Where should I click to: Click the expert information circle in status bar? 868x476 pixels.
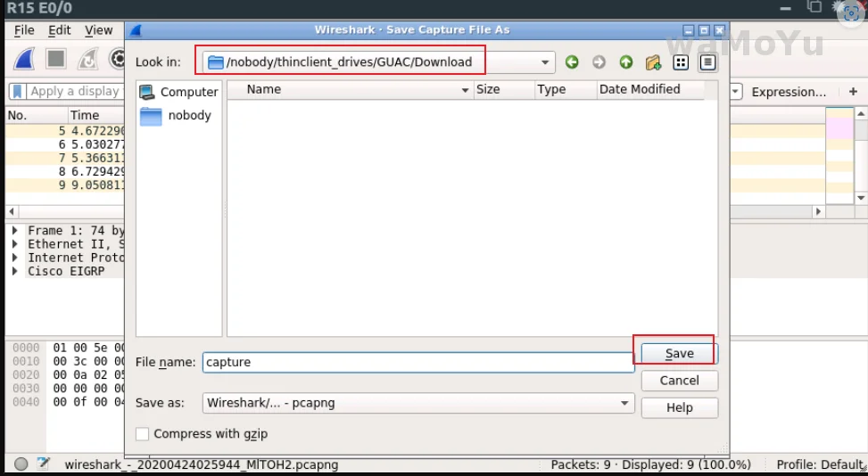click(x=21, y=464)
